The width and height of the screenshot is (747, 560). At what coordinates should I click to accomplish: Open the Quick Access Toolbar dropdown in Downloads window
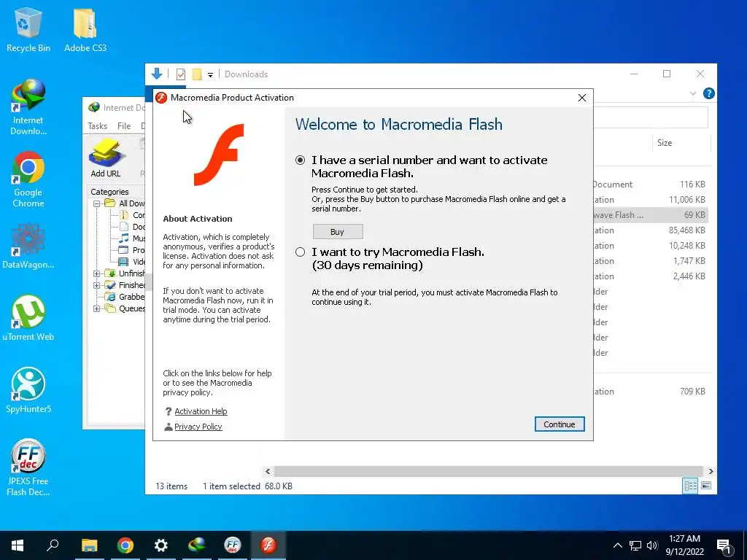click(210, 75)
